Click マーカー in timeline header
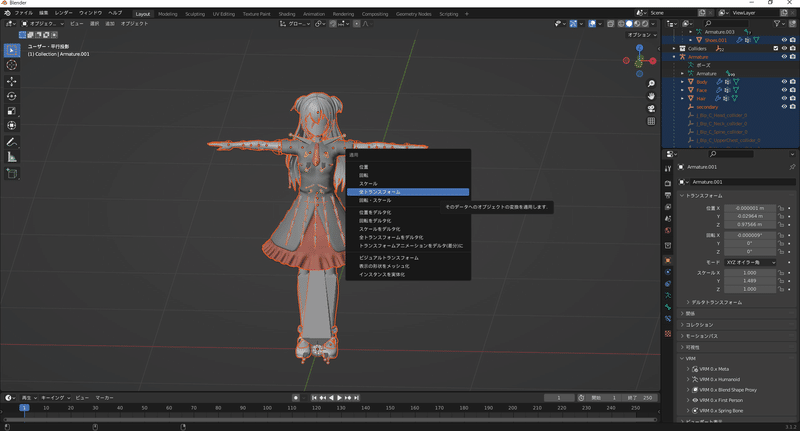 coord(104,397)
